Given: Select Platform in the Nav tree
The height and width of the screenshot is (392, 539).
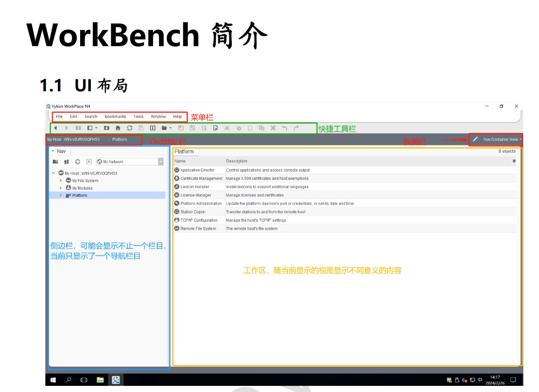Looking at the screenshot, I should click(80, 195).
